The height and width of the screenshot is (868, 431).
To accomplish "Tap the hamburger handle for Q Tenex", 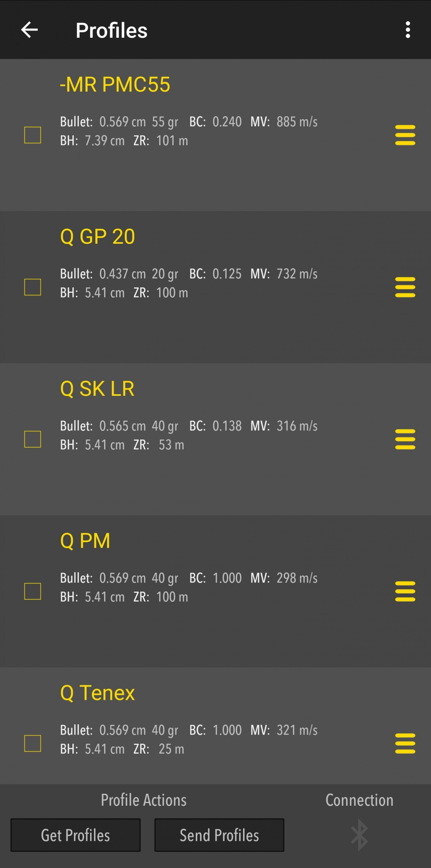I will pos(405,744).
